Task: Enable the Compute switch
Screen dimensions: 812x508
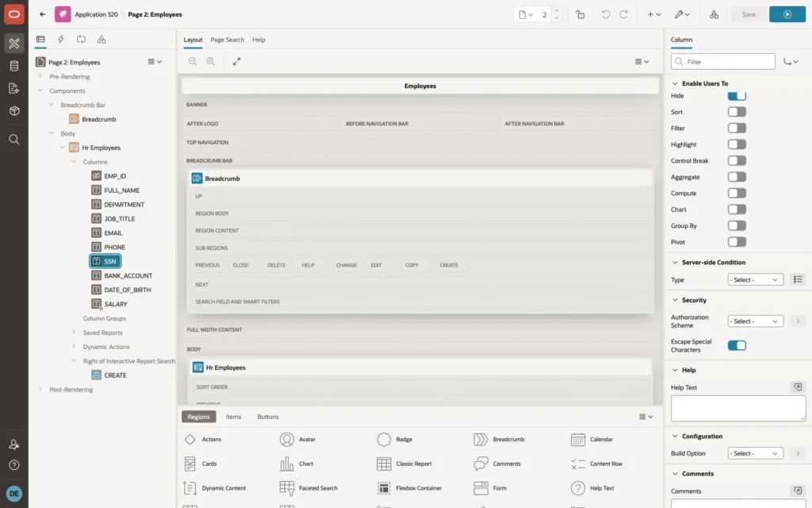Action: 737,194
